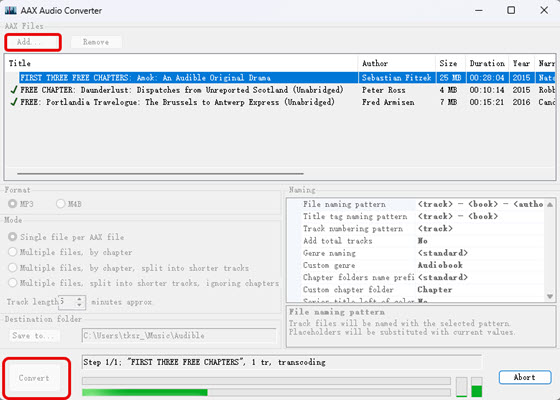The width and height of the screenshot is (560, 400).
Task: Close the AAX Audio Converter window
Action: tap(544, 10)
